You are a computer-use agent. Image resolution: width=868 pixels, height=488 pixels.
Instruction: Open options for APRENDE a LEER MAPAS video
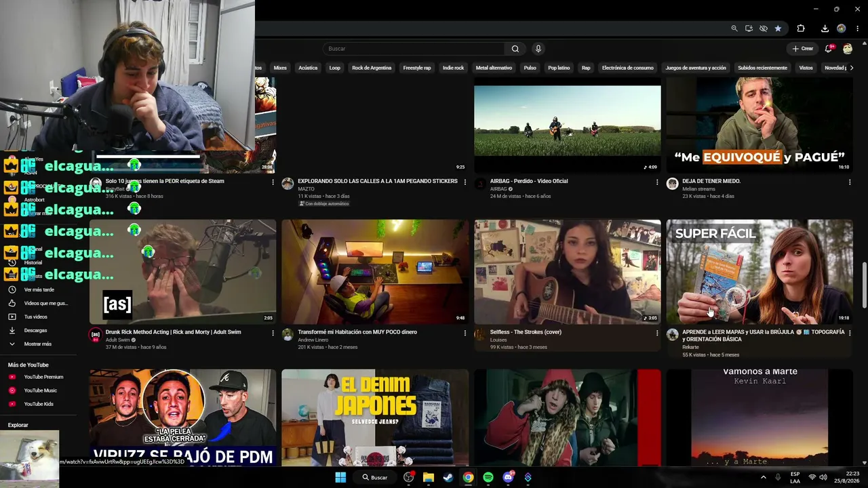tap(850, 333)
